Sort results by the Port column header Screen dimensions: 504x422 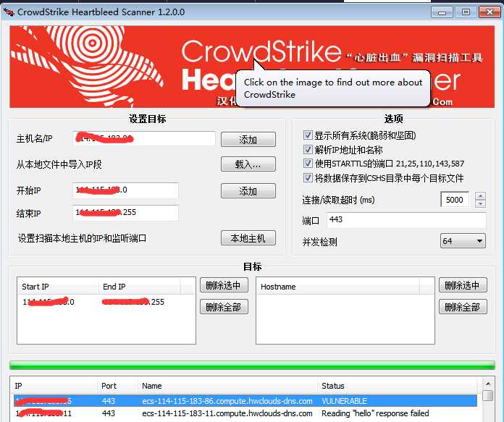tap(117, 386)
